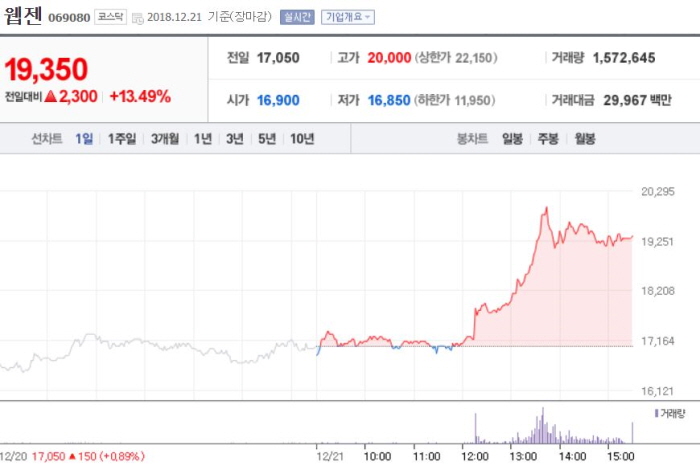The height and width of the screenshot is (474, 700).
Task: Switch to the 1주일 chart tab
Action: point(122,139)
